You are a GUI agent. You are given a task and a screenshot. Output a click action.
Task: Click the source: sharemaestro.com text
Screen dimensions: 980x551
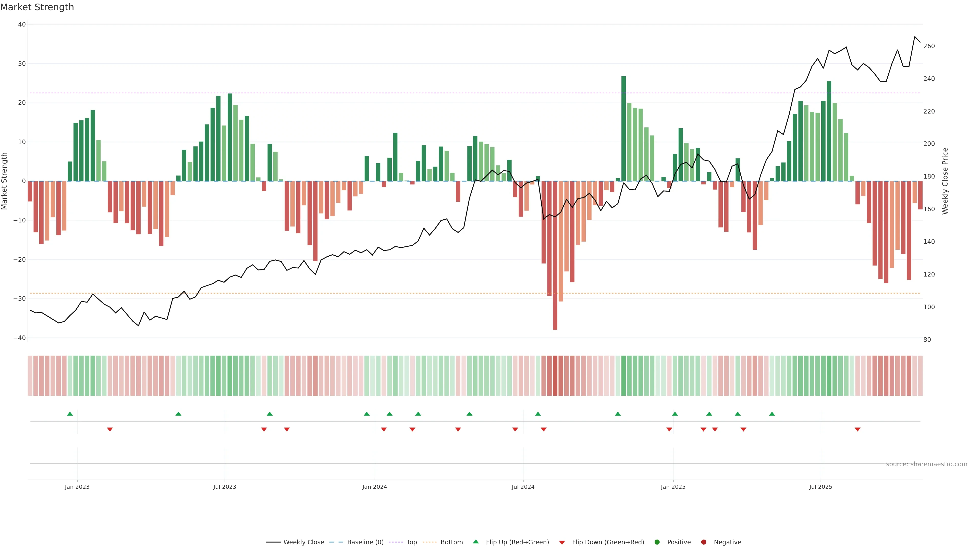tap(926, 464)
